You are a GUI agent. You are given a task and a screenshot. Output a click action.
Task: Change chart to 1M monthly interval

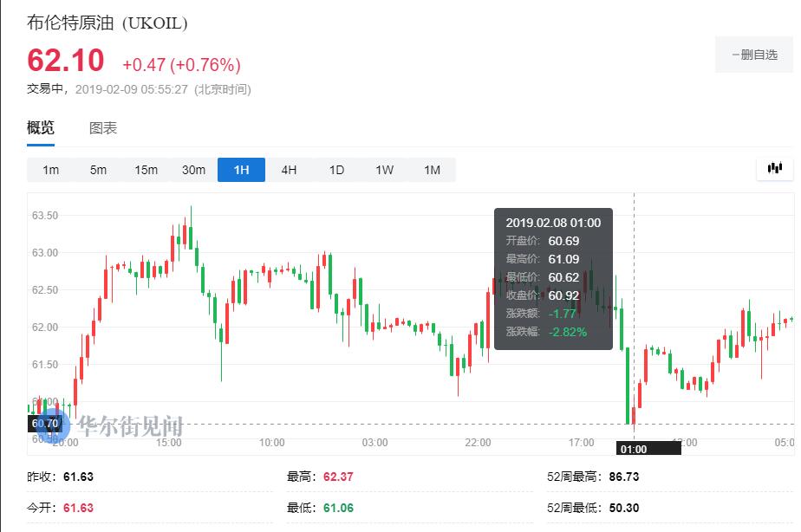432,170
